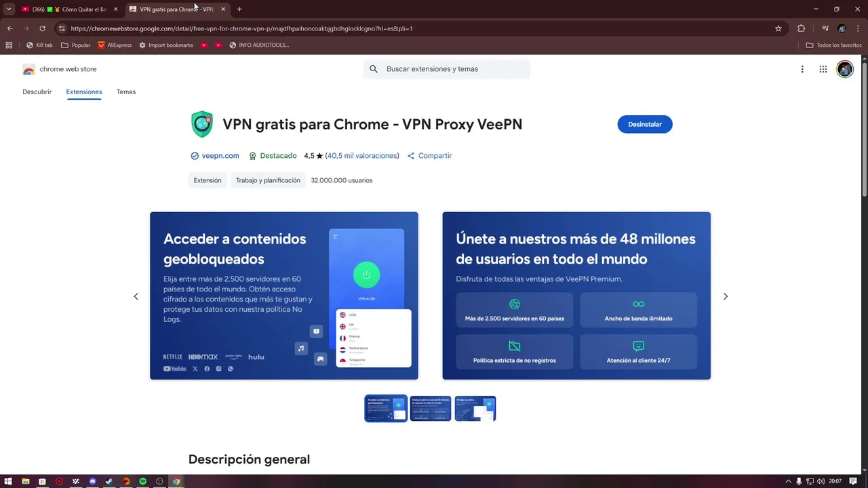Close the VPN gratis para Chrome tab
This screenshot has height=488, width=868.
(223, 9)
